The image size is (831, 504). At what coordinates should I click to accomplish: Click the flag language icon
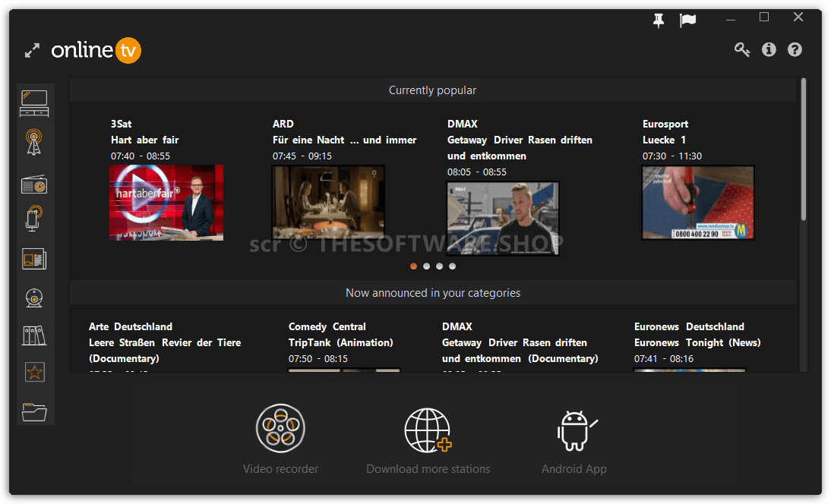(687, 20)
